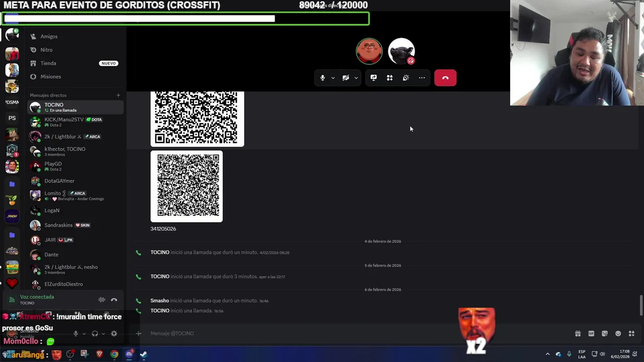Open more call options ellipsis
This screenshot has height=362, width=644.
[x=422, y=78]
